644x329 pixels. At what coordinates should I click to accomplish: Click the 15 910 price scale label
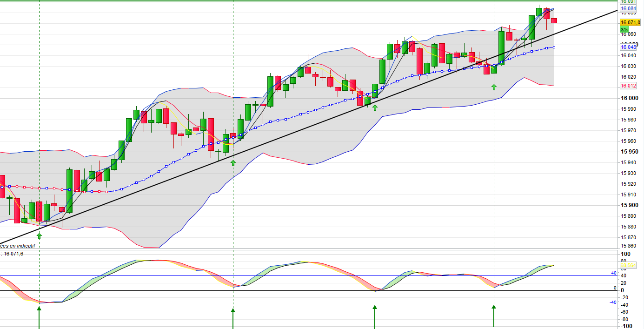click(629, 195)
